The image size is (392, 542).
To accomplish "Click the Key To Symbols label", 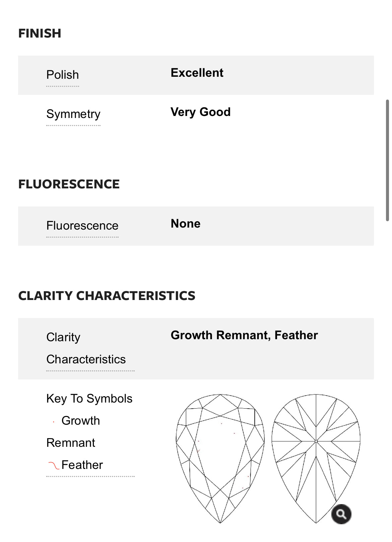I will [89, 399].
